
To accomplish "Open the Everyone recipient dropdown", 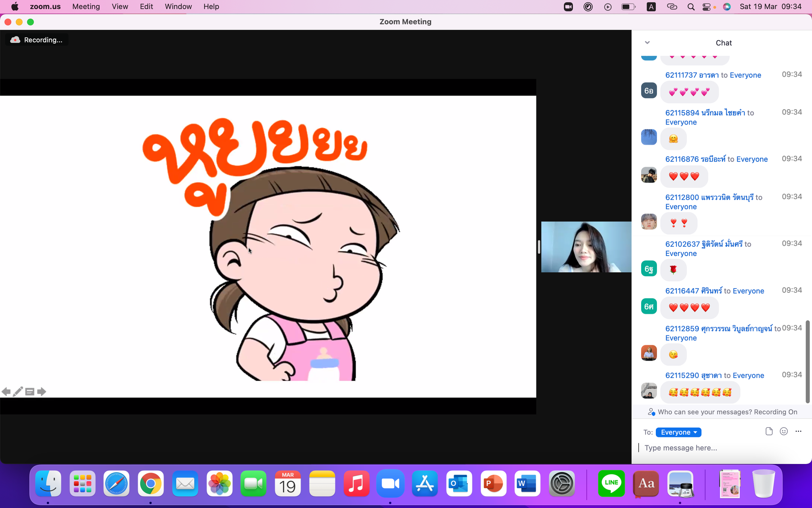I will pos(678,432).
